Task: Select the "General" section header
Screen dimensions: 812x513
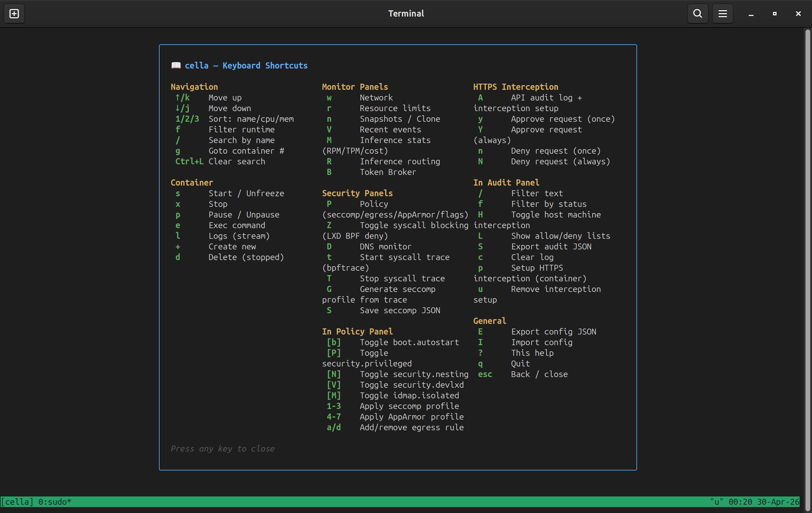Action: (490, 321)
